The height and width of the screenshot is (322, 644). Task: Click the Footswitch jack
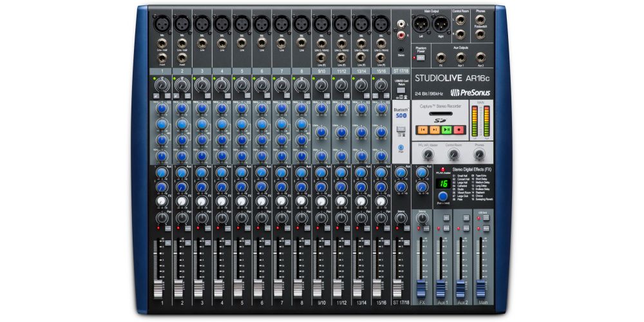(x=480, y=34)
